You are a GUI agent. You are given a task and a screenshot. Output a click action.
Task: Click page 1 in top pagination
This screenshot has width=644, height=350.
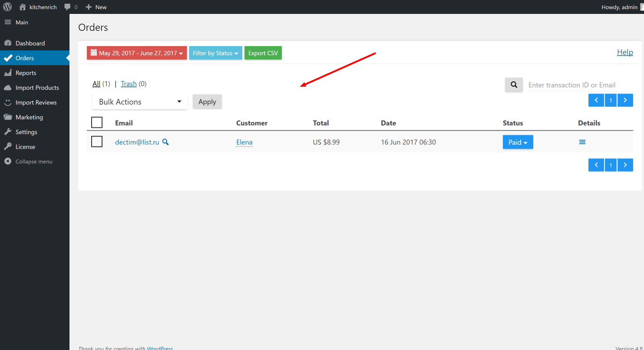click(x=611, y=100)
